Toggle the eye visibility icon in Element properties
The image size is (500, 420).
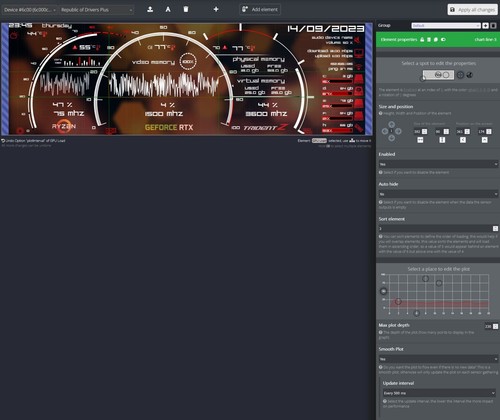tap(443, 39)
